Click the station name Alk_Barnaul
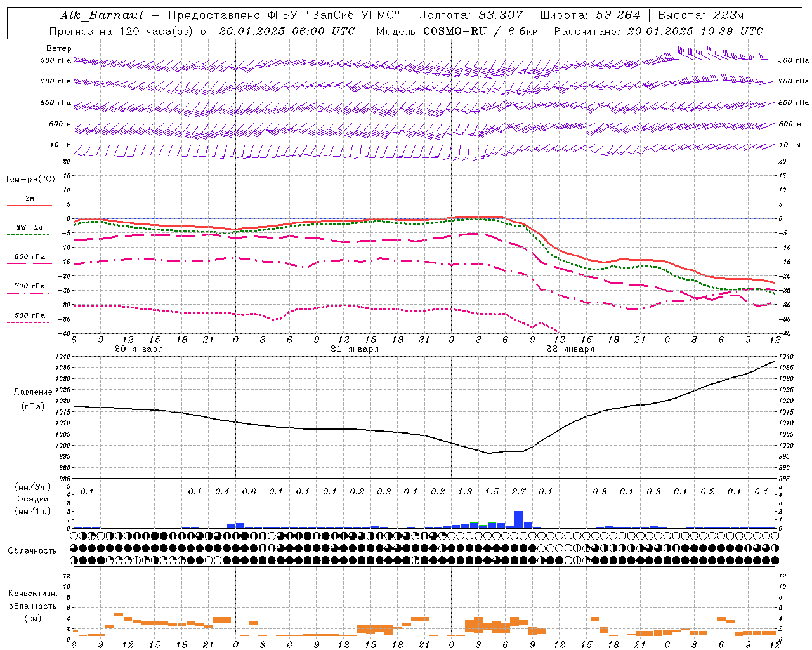Image resolution: width=812 pixels, height=650 pixels. point(101,15)
